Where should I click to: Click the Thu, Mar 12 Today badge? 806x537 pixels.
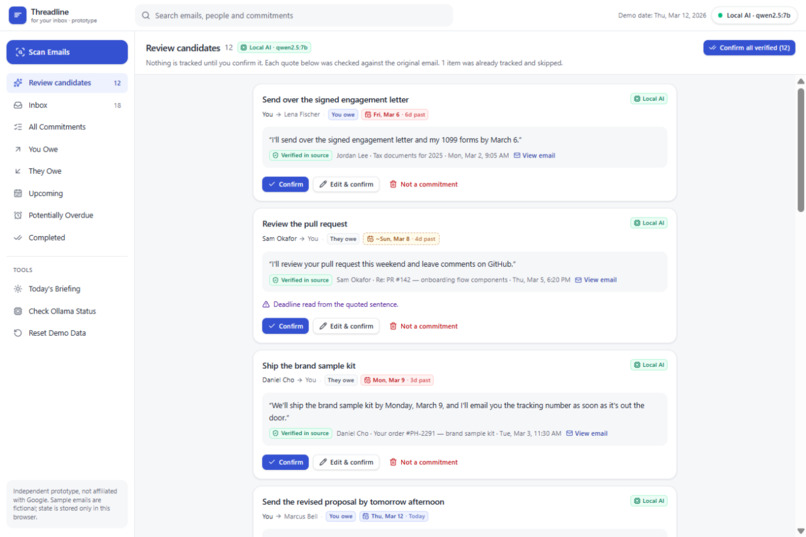(x=394, y=516)
